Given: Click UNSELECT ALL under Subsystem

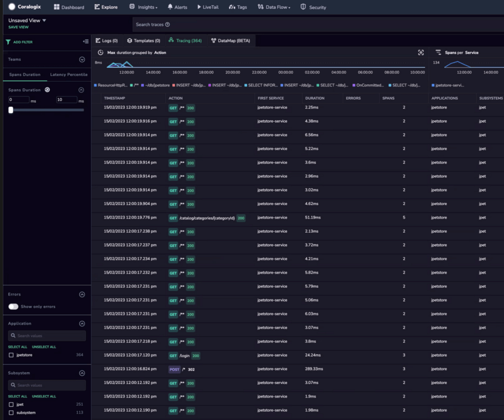Looking at the screenshot, I should click(44, 396).
